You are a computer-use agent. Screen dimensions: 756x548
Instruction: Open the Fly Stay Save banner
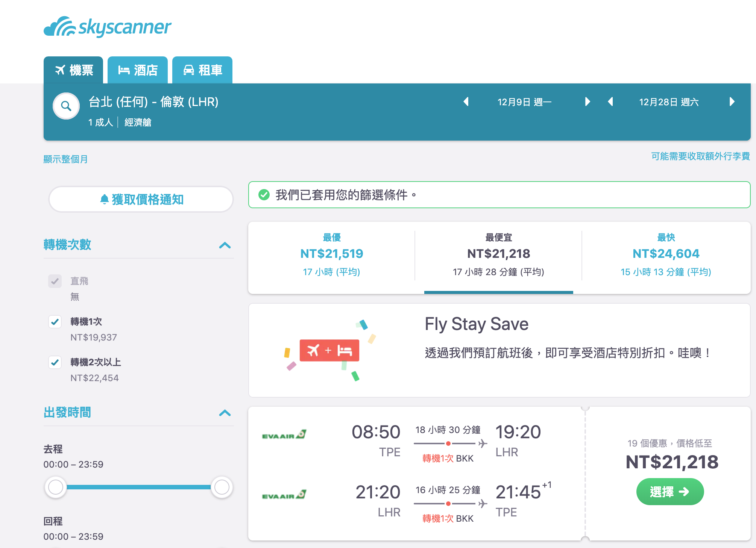(499, 350)
